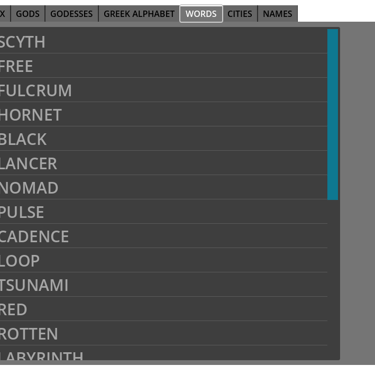Select the CADENCE item
Image resolution: width=375 pixels, height=375 pixels.
(x=163, y=236)
